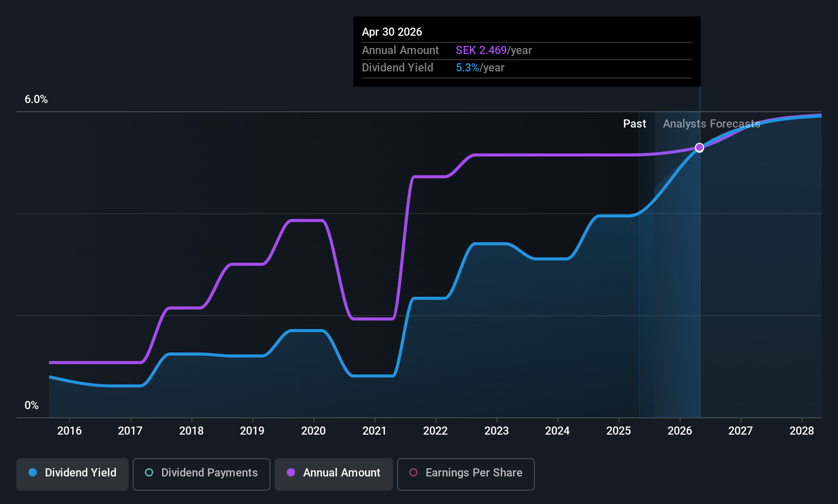Click the SEK 2.469 annual amount value
838x504 pixels.
coord(481,50)
